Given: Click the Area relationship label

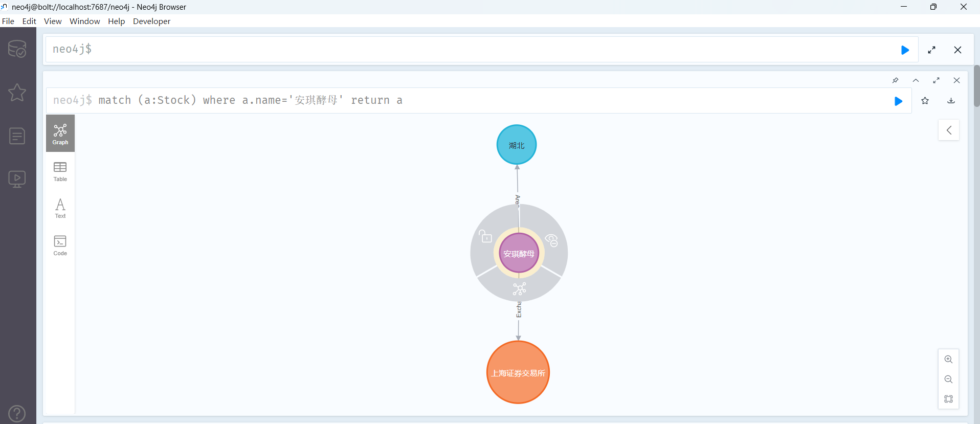Looking at the screenshot, I should pos(518,200).
